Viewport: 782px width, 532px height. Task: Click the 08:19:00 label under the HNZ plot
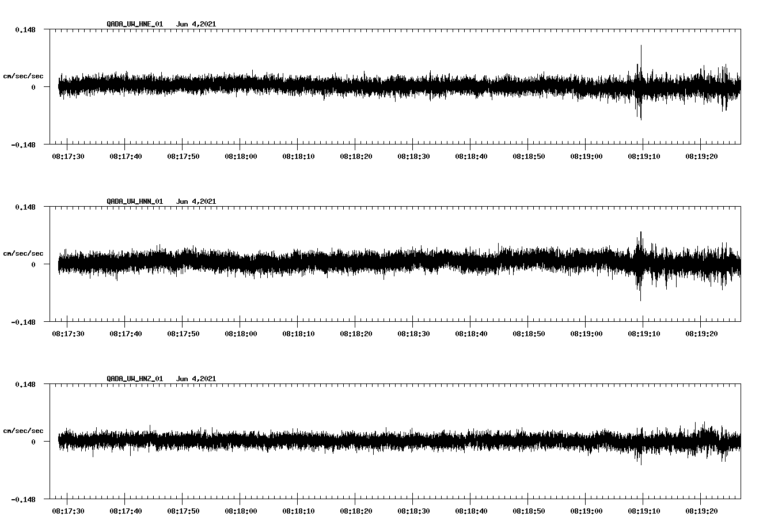click(x=586, y=511)
